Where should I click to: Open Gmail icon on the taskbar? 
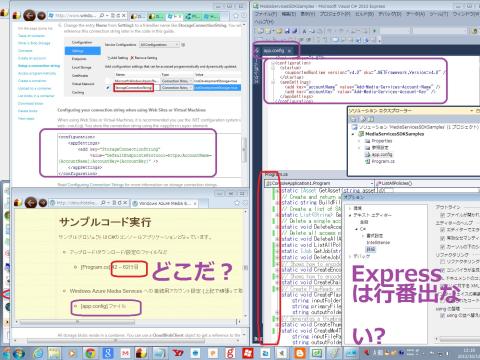tap(125, 353)
